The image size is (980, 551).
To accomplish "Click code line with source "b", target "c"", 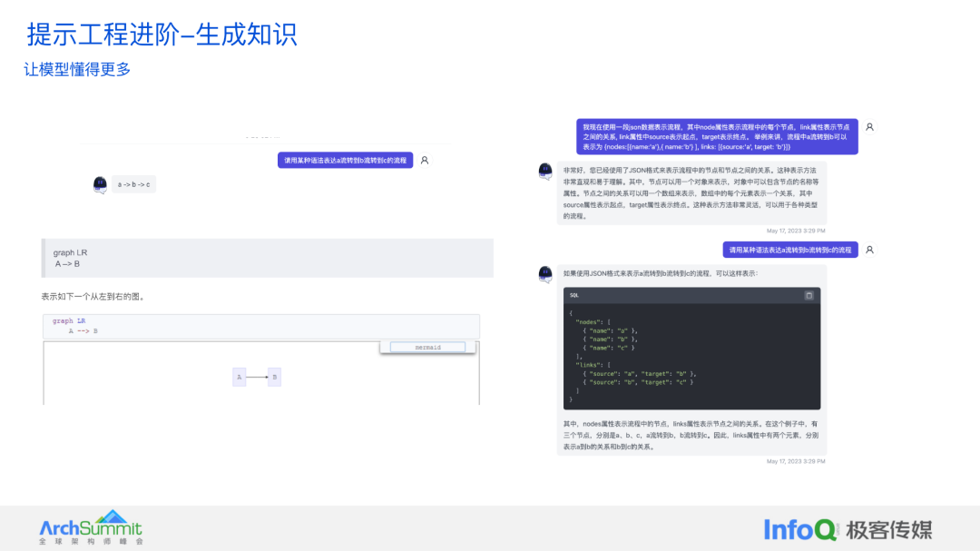I will [x=638, y=382].
